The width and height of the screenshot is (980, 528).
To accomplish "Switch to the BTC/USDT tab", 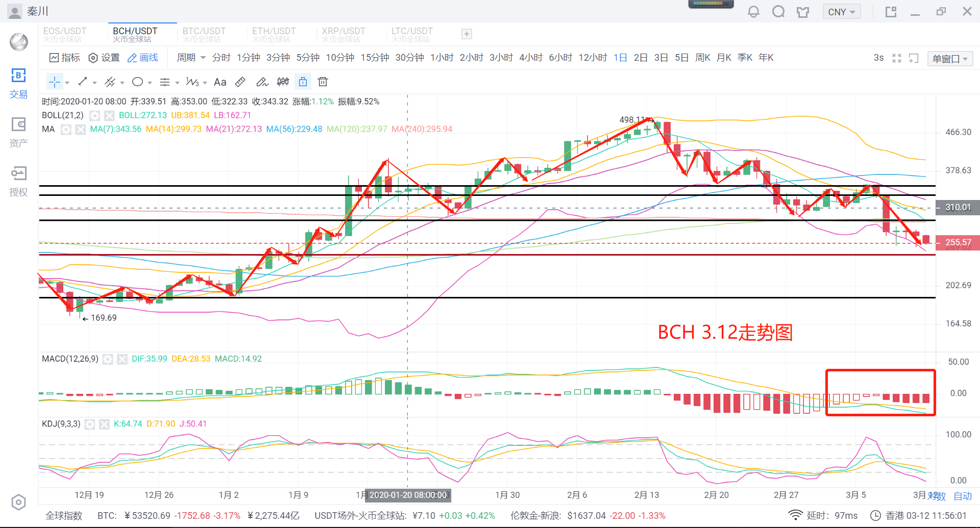I will coord(204,34).
